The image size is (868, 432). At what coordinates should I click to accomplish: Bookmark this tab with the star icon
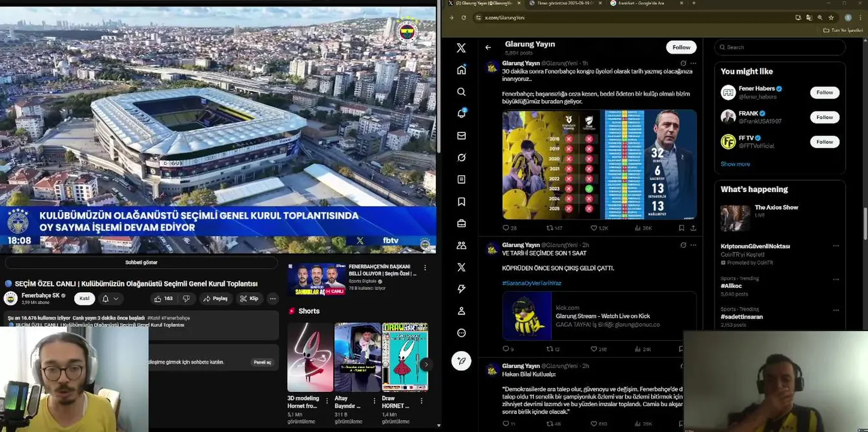coord(831,17)
